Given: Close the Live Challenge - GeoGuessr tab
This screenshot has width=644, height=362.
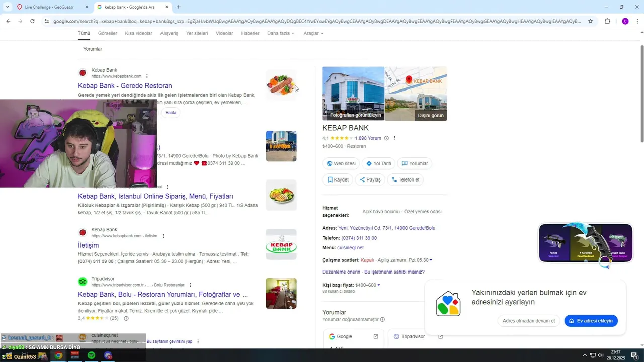Looking at the screenshot, I should (x=87, y=7).
